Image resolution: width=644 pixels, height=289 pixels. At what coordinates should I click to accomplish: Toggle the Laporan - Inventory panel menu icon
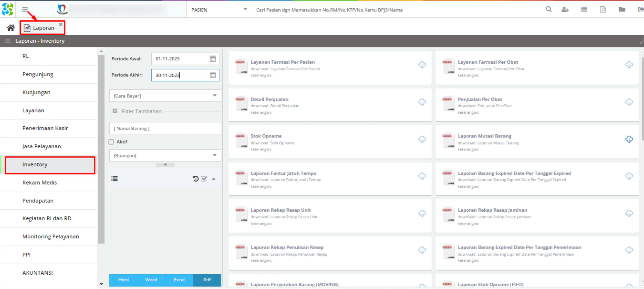pyautogui.click(x=8, y=41)
